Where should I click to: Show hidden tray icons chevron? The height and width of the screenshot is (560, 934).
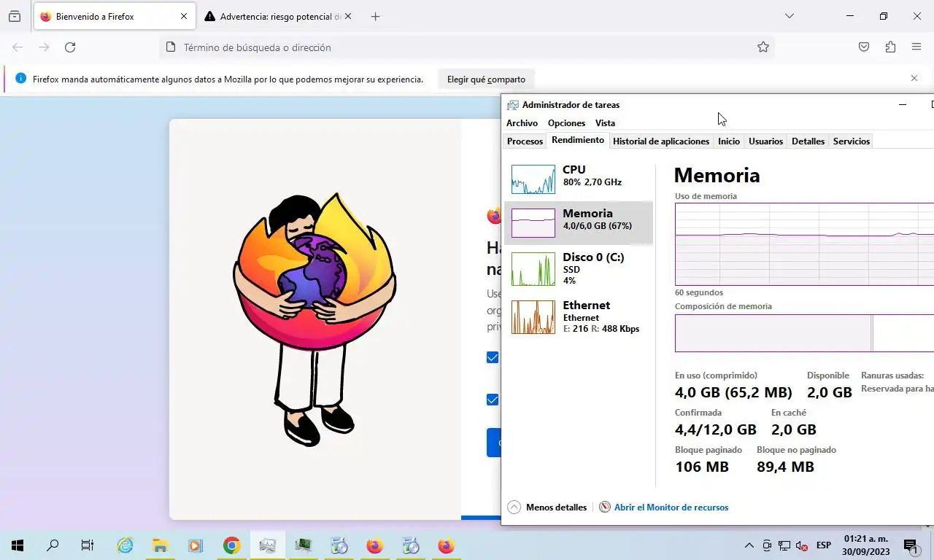[749, 545]
